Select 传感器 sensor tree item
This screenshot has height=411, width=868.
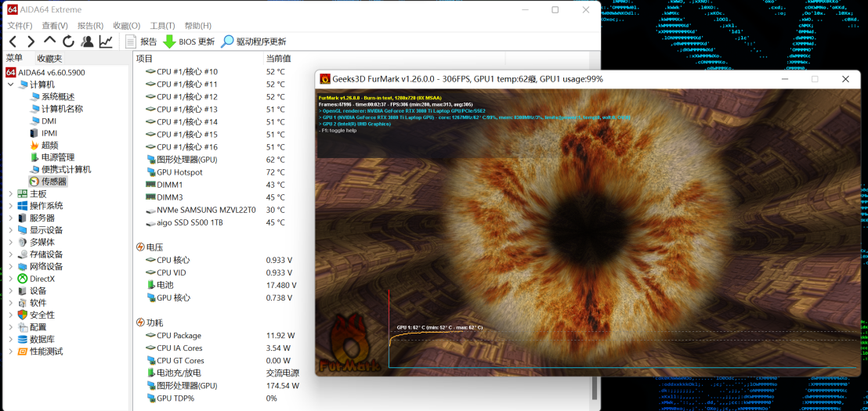[48, 182]
